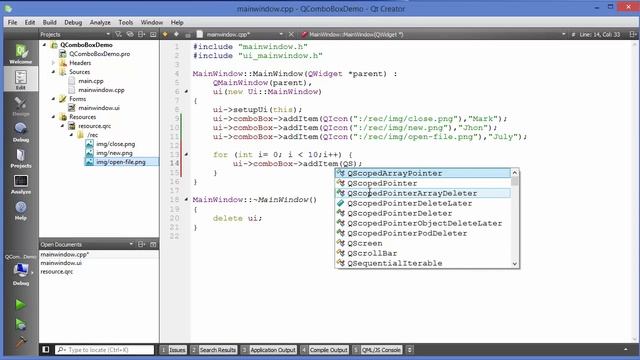Select img/close.png resource file

[116, 144]
